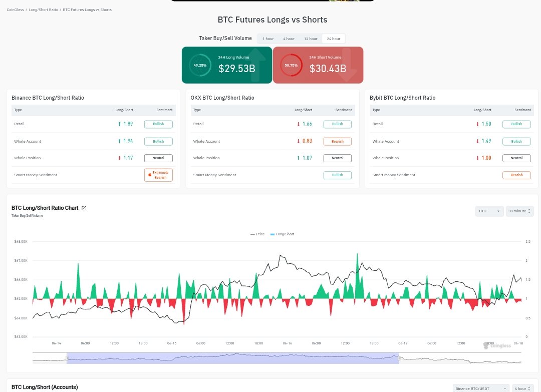Click the Binance Whale Position down arrow

[x=119, y=158]
